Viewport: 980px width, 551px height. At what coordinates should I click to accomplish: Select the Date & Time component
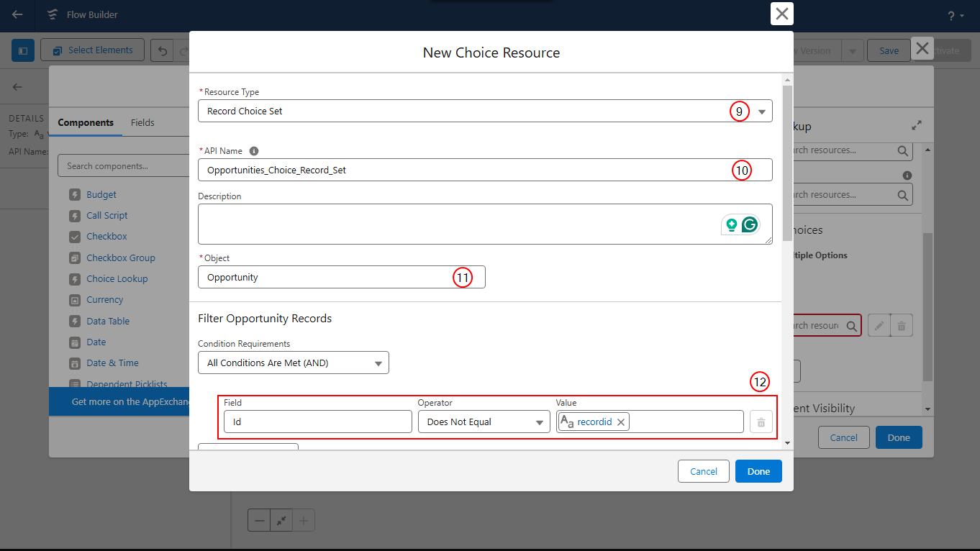112,363
